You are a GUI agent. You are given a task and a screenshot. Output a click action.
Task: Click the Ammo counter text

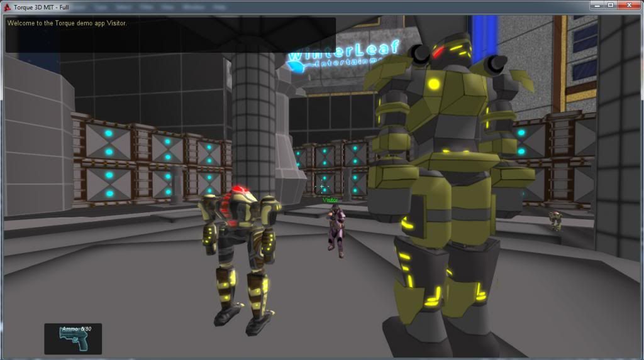76,329
